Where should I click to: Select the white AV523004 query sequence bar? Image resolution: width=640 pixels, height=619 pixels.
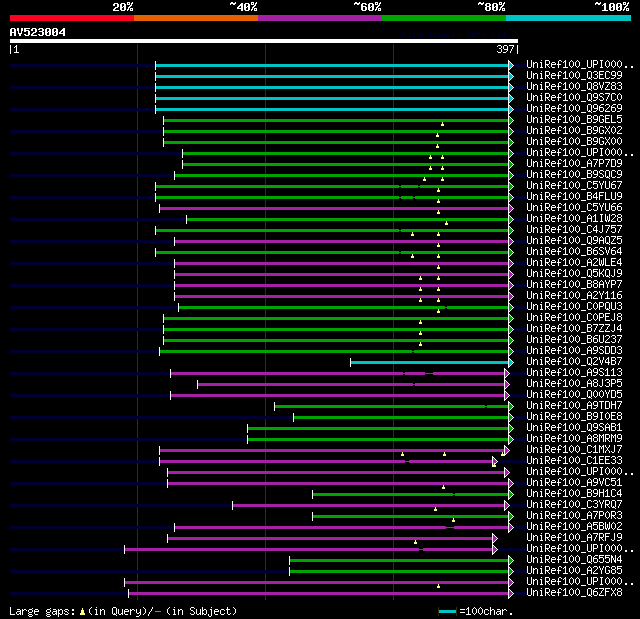(264, 41)
